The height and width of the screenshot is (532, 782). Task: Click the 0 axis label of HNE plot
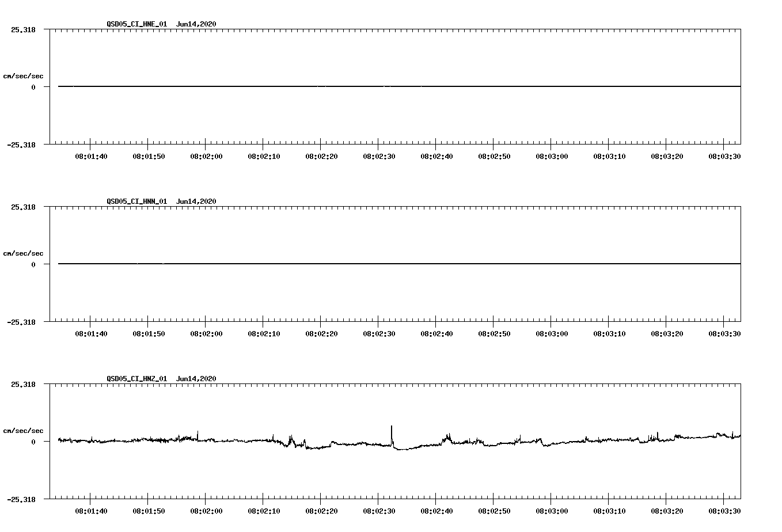click(x=33, y=87)
